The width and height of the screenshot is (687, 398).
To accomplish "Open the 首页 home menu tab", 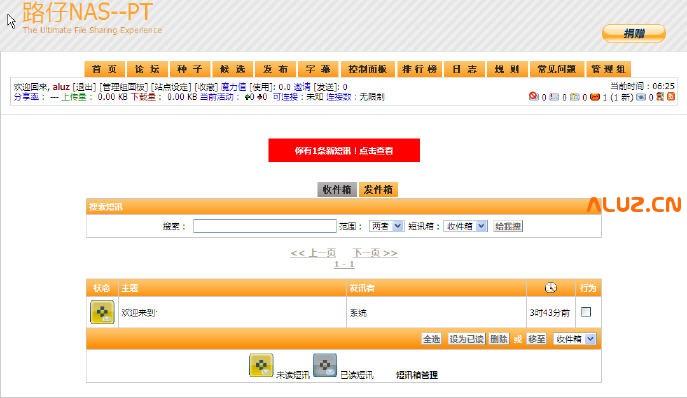I will 105,69.
